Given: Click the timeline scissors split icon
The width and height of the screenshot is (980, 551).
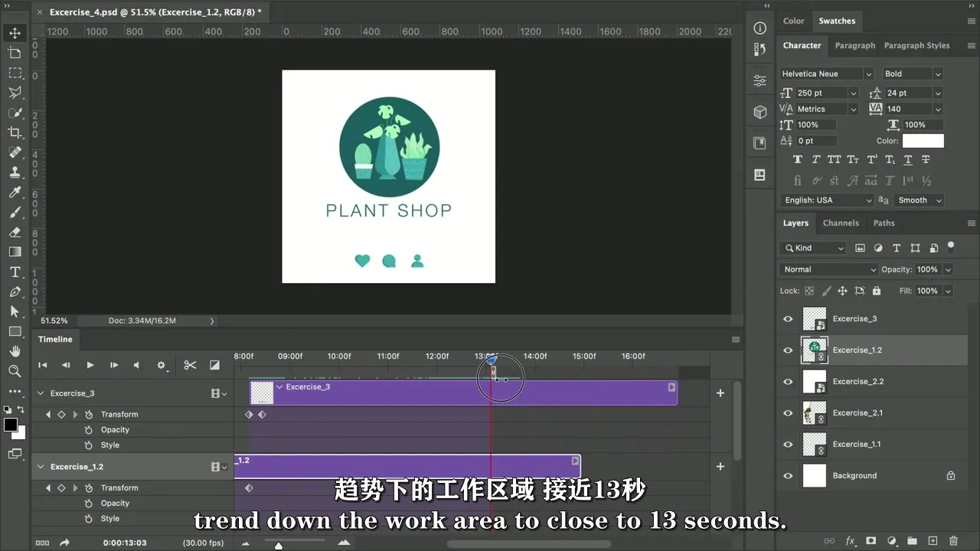Looking at the screenshot, I should [x=190, y=366].
